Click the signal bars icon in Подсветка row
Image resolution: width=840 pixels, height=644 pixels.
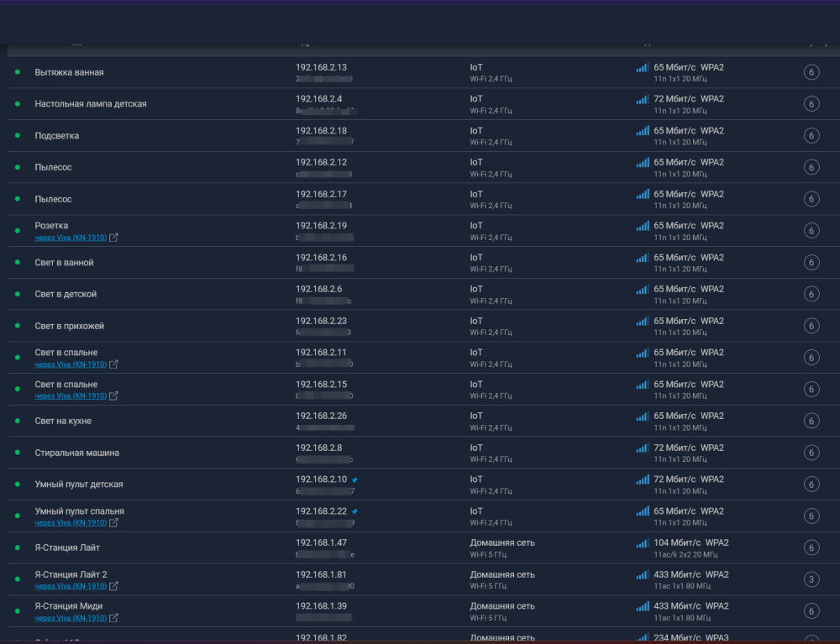coord(643,131)
